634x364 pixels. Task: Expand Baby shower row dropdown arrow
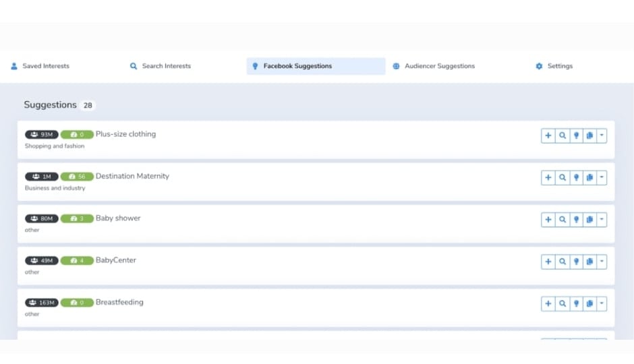tap(602, 220)
